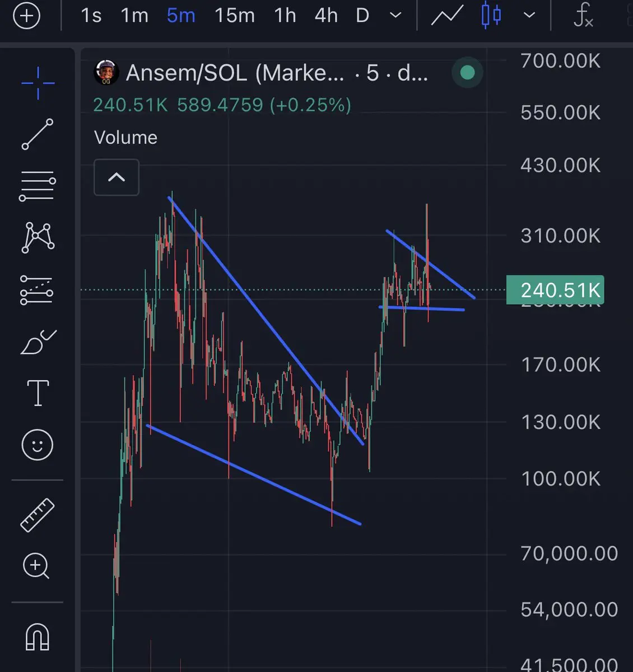633x672 pixels.
Task: Open the emoji sticker tool
Action: (38, 445)
